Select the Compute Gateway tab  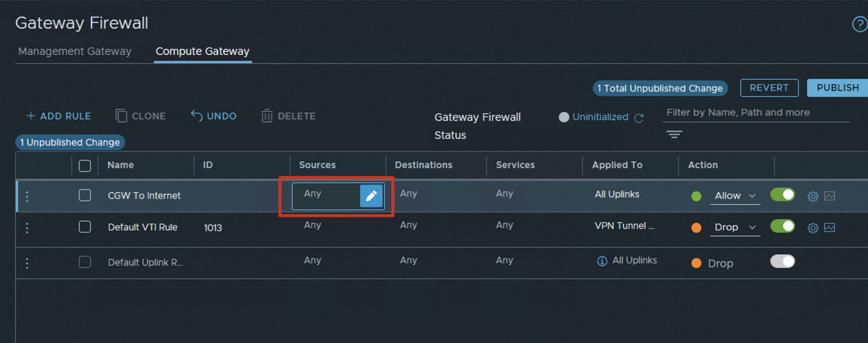coord(202,51)
